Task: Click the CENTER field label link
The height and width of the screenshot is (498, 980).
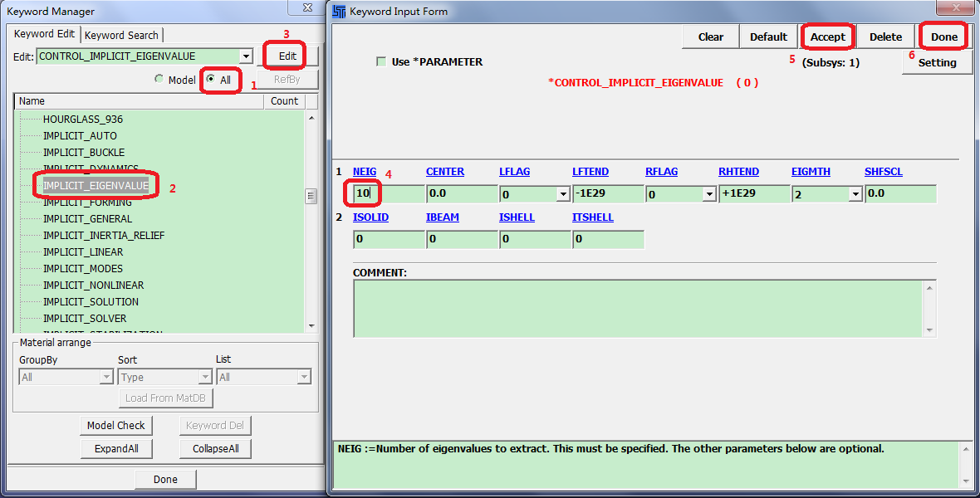Action: (x=445, y=172)
